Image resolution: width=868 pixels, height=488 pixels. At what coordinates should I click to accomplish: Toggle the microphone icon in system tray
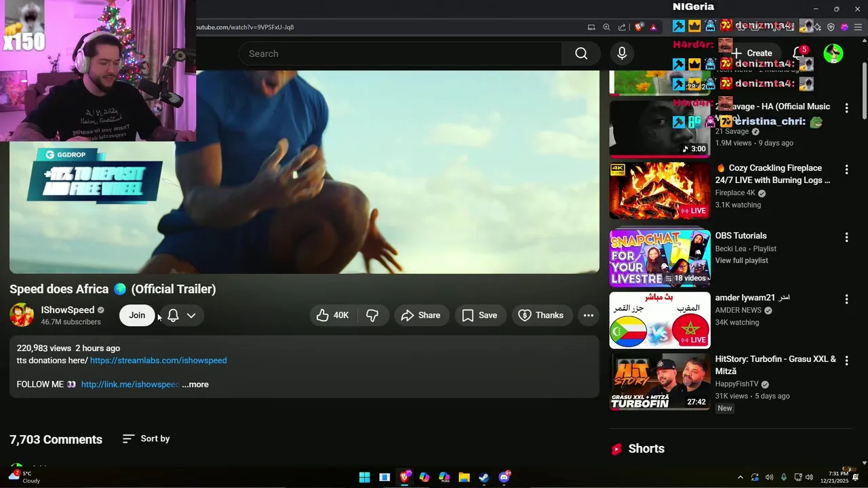(783, 477)
